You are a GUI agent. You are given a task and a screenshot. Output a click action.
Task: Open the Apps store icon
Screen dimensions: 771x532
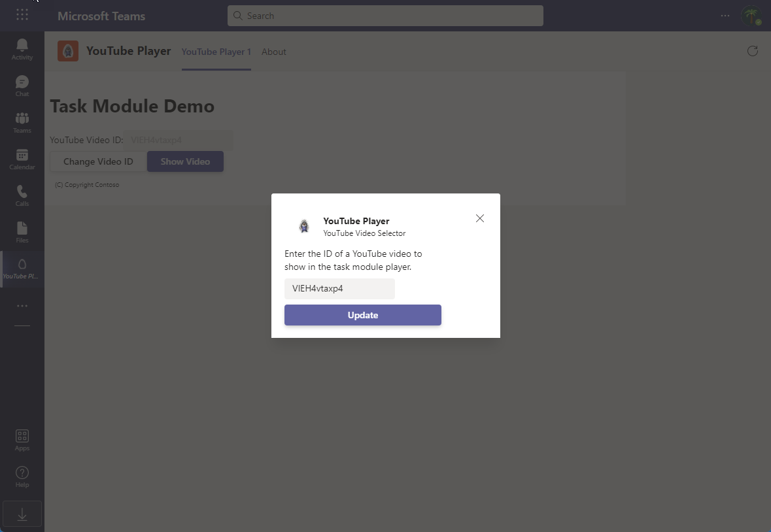[x=22, y=440]
